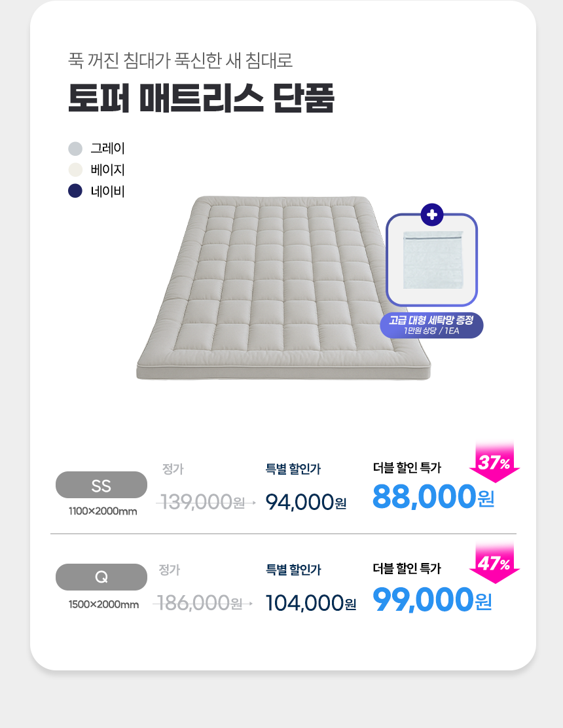Click the 104,000원 special discount price
Viewport: 563px width, 728px height.
(310, 603)
